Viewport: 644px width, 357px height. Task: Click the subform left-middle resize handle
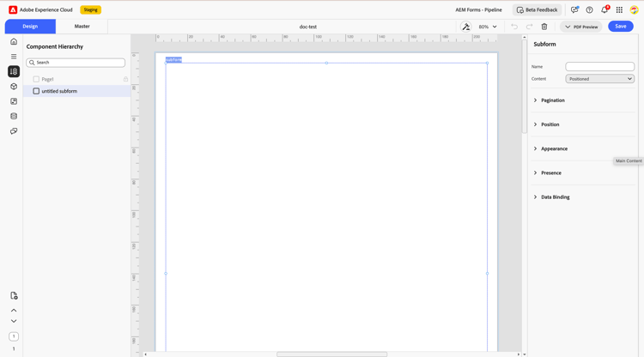point(166,273)
